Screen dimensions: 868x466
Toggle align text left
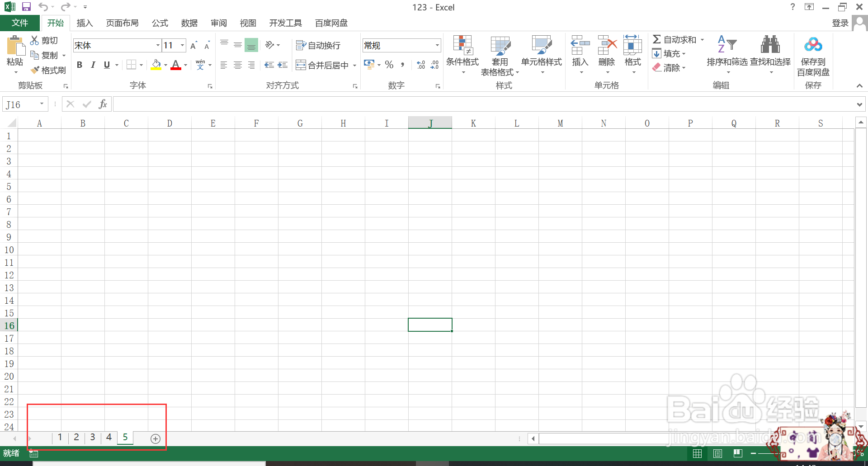click(x=224, y=65)
